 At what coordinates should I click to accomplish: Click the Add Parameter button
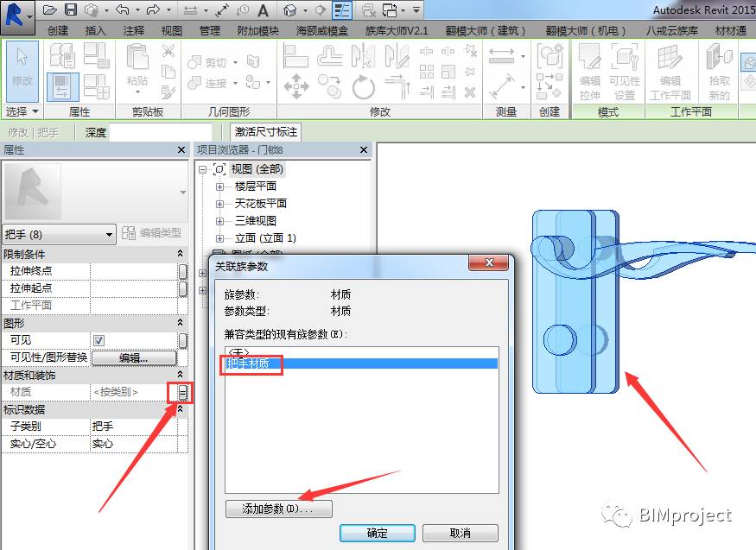click(x=279, y=509)
